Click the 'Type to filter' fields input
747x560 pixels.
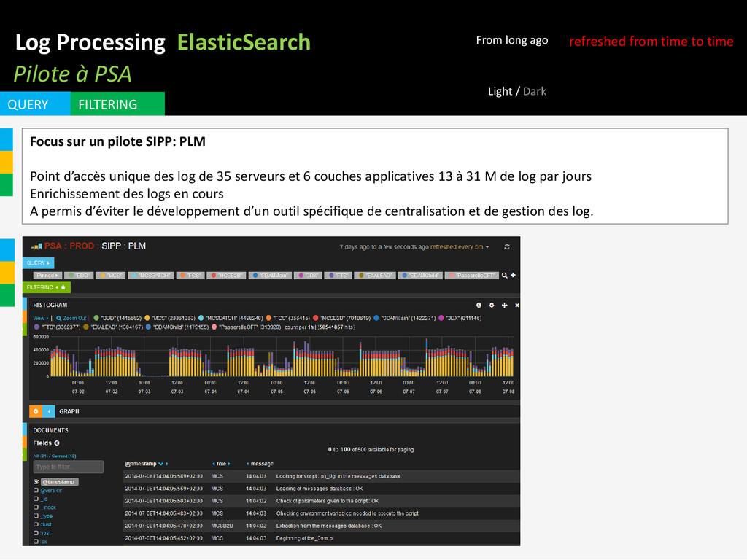click(x=69, y=467)
